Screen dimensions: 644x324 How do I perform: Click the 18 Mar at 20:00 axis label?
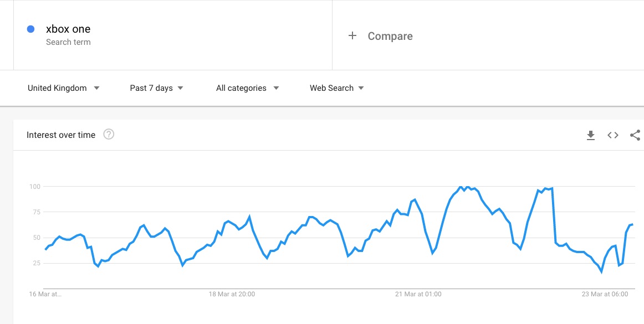tap(232, 294)
